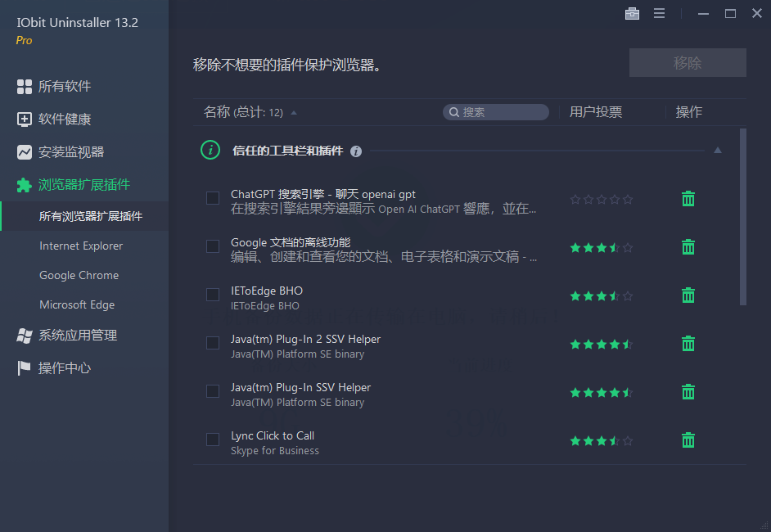Click ChatGPT 搜索引擎 - 聊天 openai gpt title
This screenshot has width=771, height=532.
[323, 194]
